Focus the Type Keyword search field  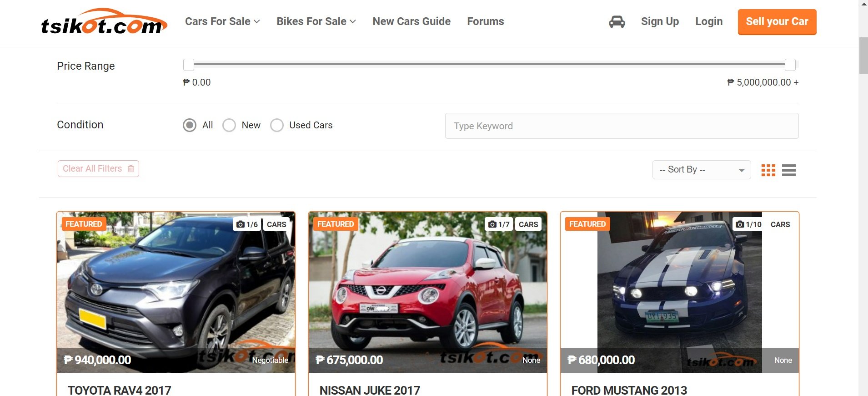tap(622, 126)
